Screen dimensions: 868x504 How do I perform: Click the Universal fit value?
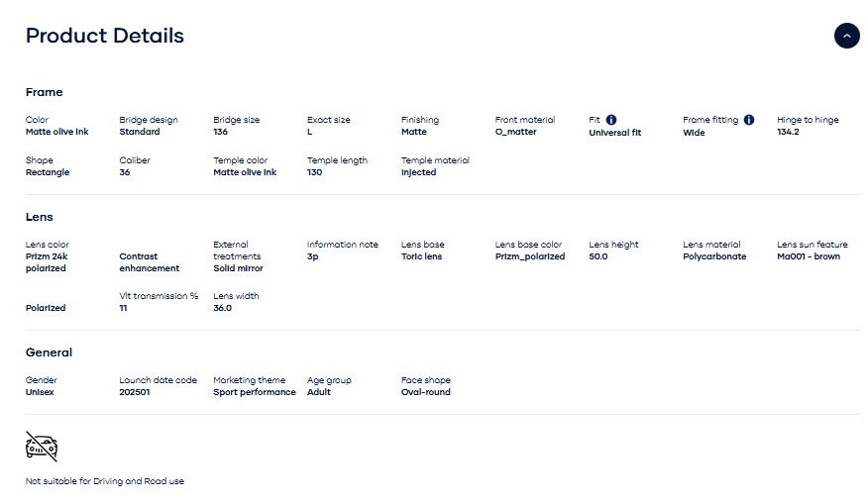(615, 133)
